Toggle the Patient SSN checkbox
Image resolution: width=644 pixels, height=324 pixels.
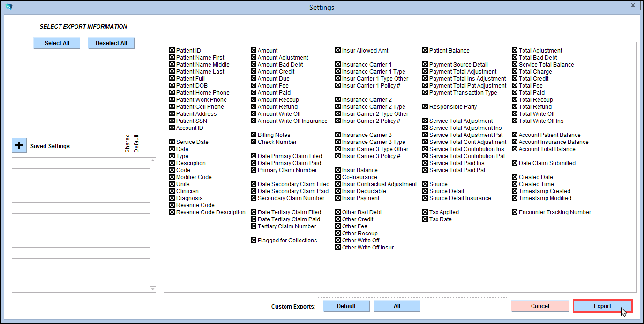(x=172, y=121)
